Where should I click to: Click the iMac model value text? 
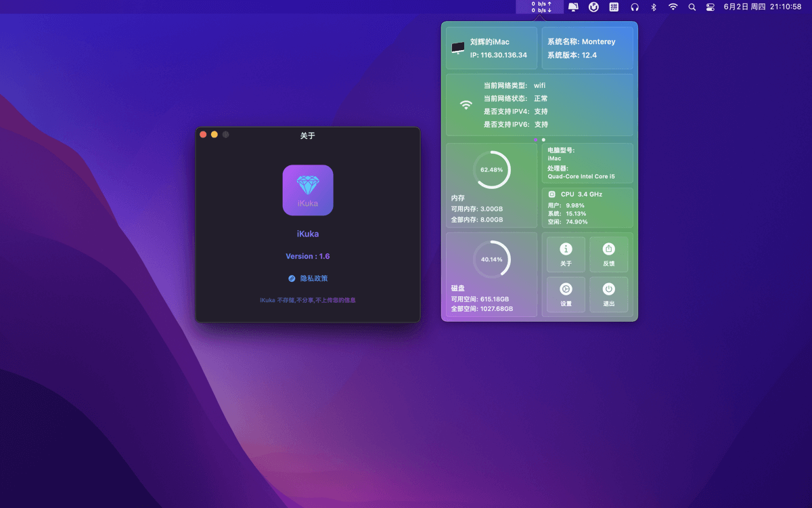click(x=554, y=158)
